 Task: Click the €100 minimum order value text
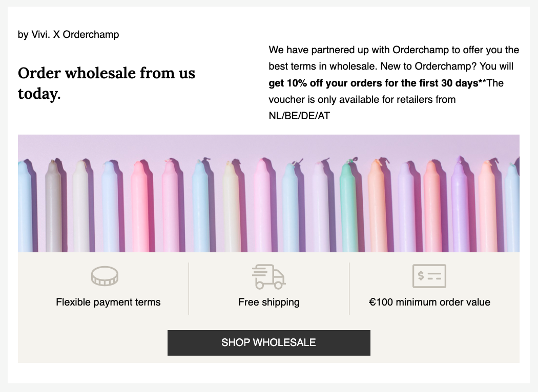pyautogui.click(x=429, y=302)
